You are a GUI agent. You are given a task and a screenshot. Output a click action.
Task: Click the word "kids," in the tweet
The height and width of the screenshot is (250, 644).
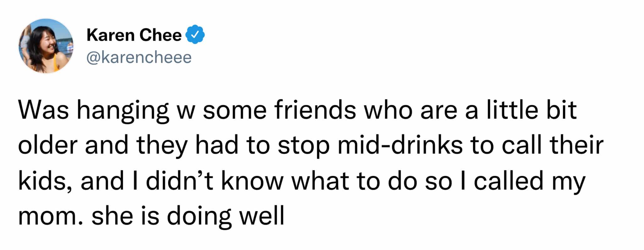coord(45,181)
